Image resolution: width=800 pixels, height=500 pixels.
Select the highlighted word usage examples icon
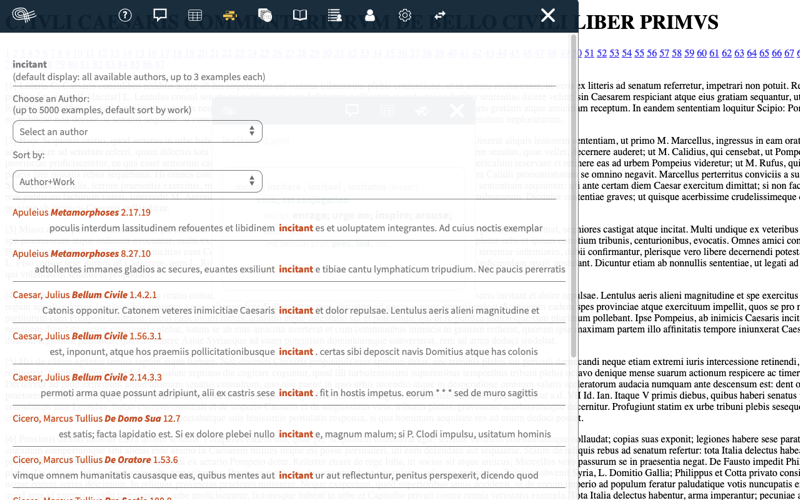230,15
